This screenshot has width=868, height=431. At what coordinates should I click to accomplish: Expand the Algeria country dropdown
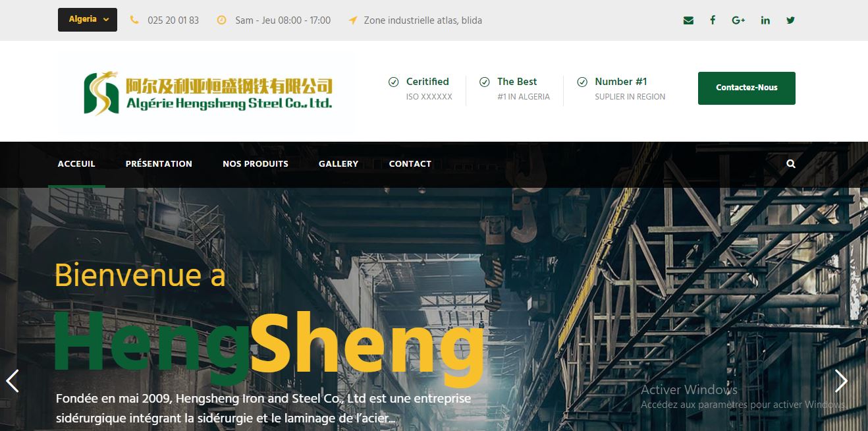[x=88, y=20]
